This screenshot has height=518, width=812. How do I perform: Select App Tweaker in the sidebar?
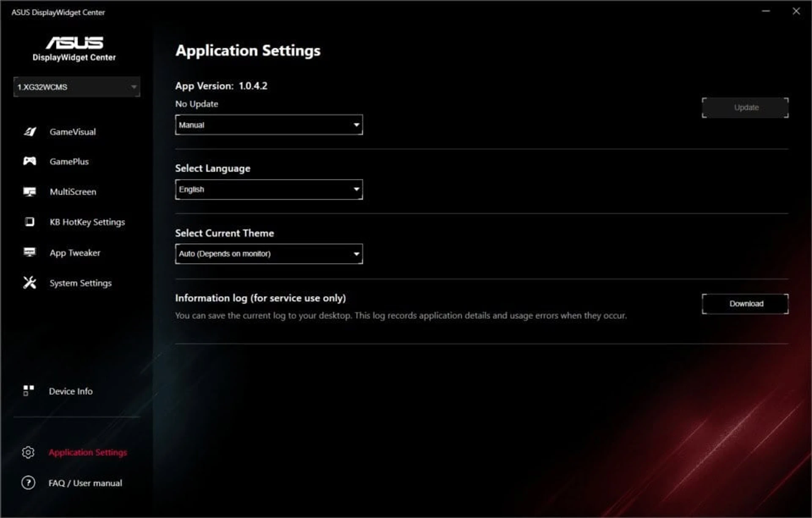[x=75, y=253]
